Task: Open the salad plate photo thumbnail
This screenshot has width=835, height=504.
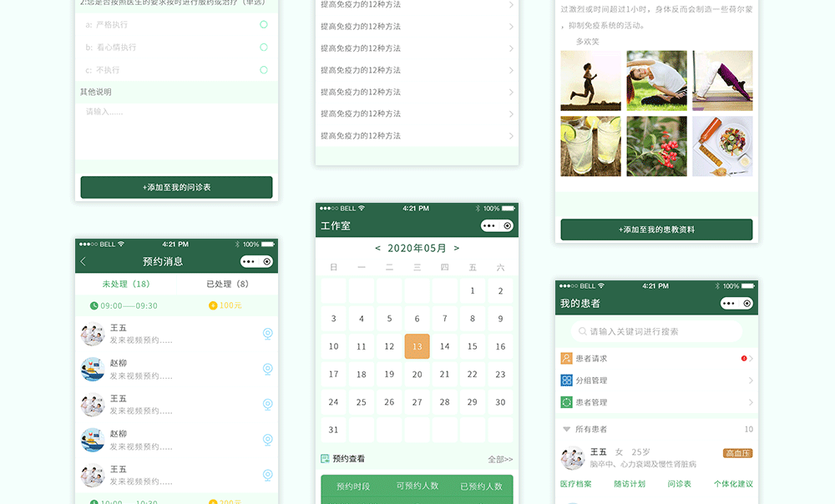Action: tap(722, 146)
